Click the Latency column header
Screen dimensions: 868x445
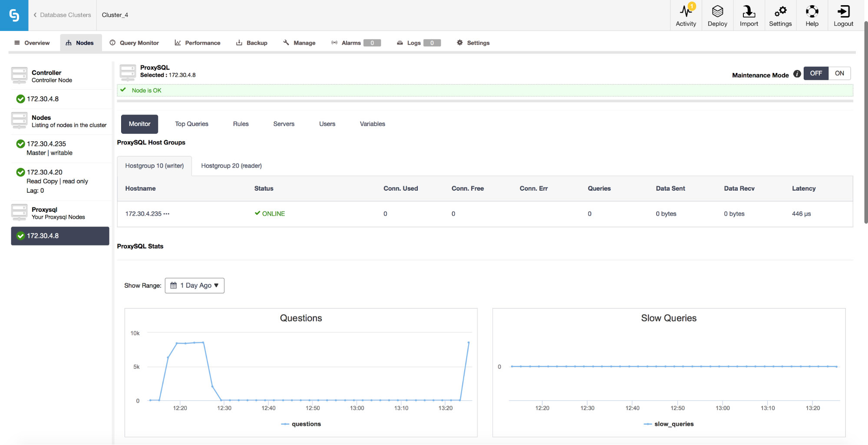[803, 188]
